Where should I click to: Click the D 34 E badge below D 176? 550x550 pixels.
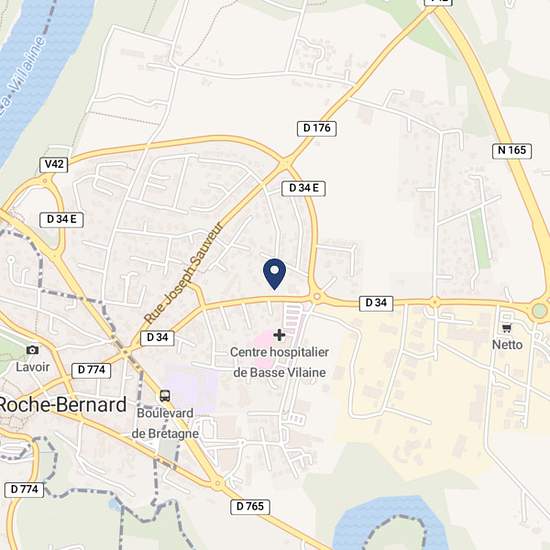click(303, 189)
